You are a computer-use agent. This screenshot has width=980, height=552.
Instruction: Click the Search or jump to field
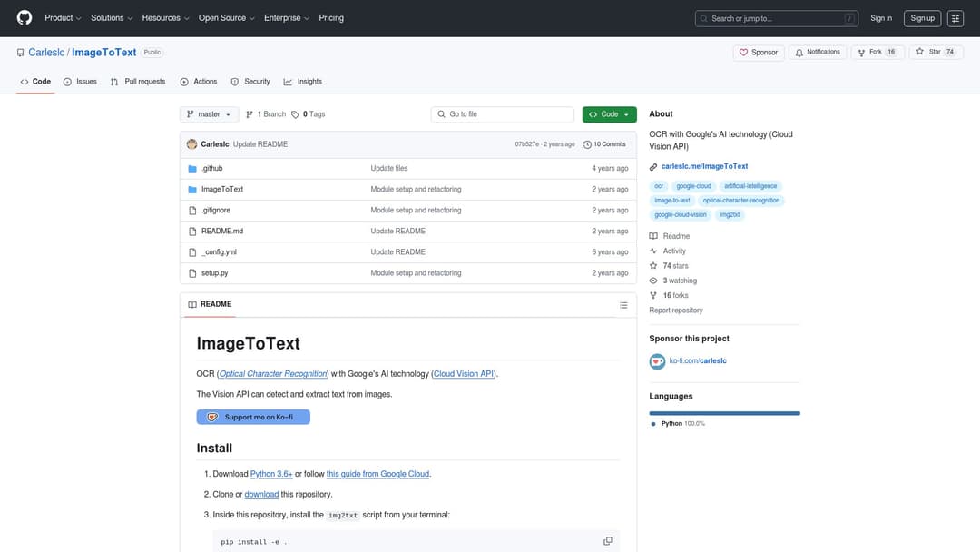click(776, 19)
